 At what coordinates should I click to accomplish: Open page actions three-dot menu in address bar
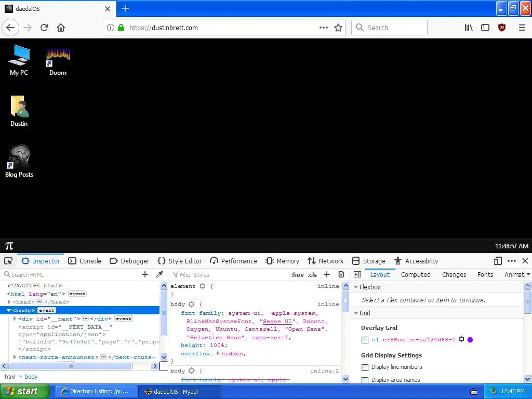tap(323, 28)
